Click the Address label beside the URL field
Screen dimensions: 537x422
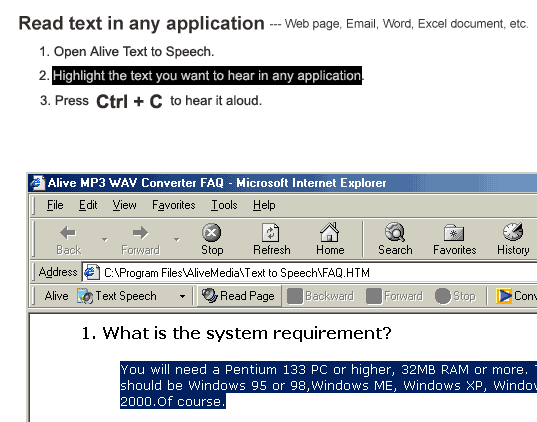click(x=58, y=272)
